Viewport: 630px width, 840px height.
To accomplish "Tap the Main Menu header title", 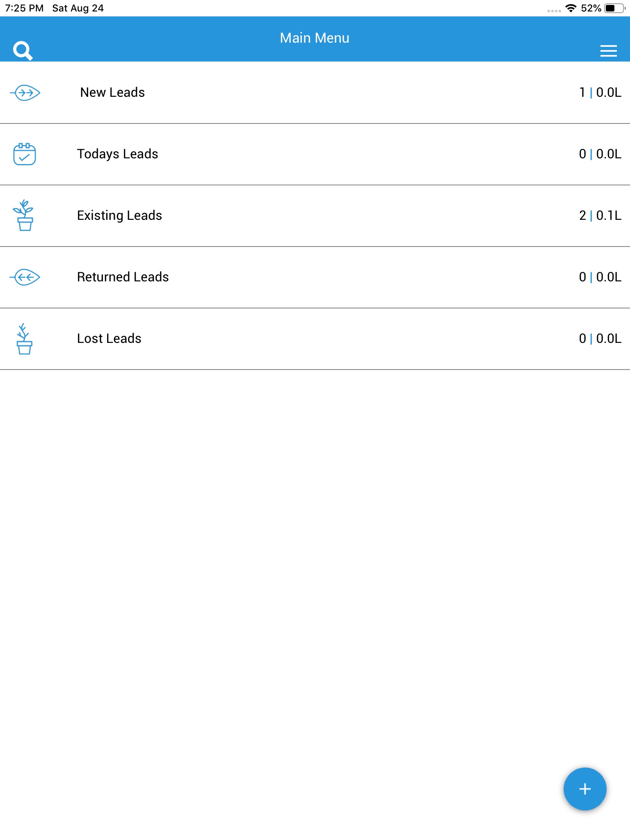I will click(315, 38).
